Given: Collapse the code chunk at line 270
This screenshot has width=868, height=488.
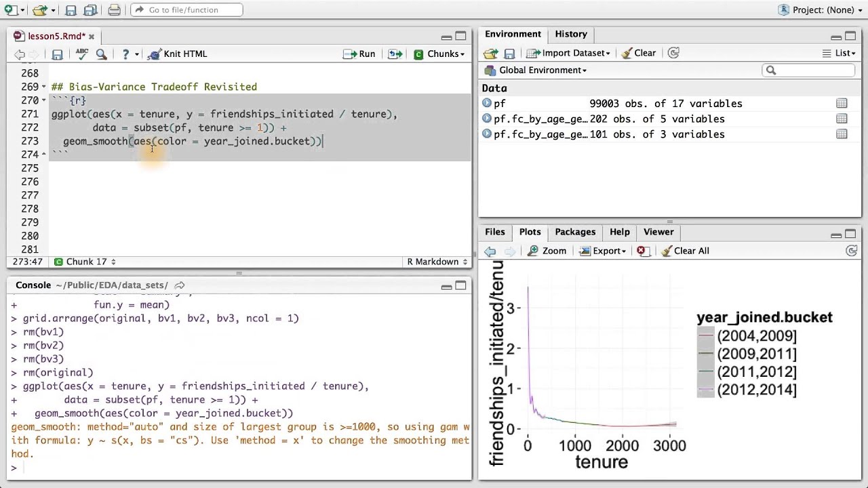Looking at the screenshot, I should pos(43,101).
